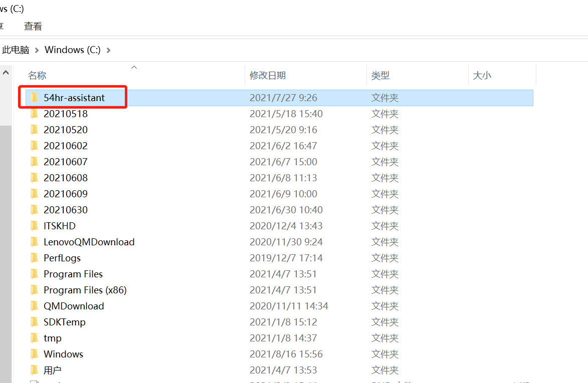Click the date 2021/7/27 9:26
Screen dimensions: 588x383
point(284,98)
